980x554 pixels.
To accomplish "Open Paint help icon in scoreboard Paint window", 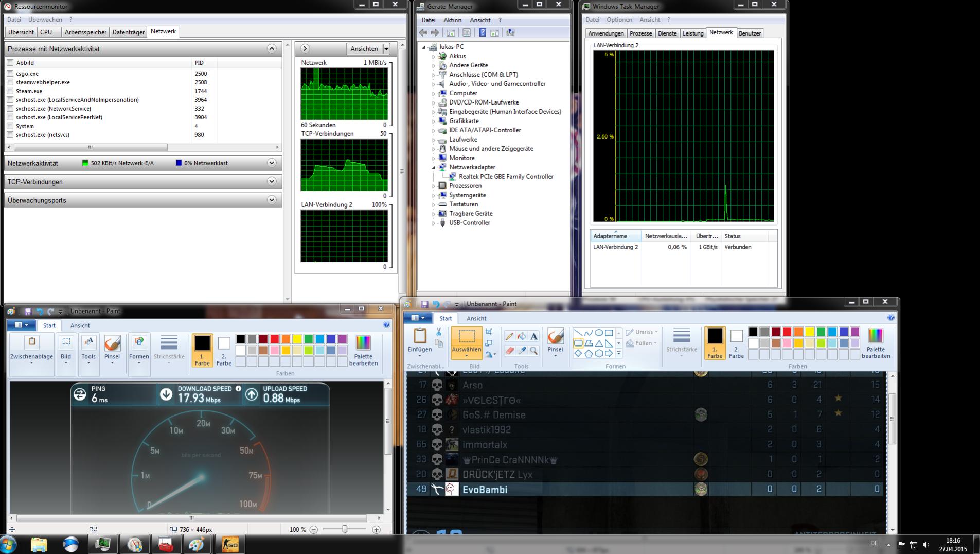I will pyautogui.click(x=891, y=318).
